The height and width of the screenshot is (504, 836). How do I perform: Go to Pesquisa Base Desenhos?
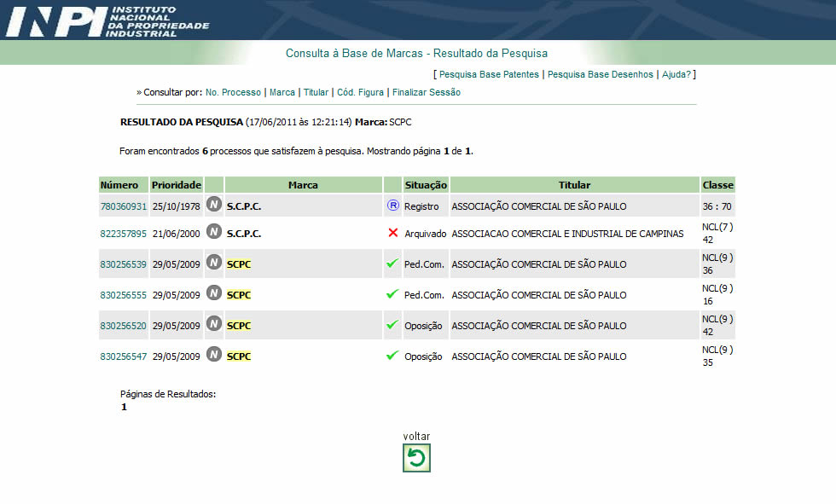pos(600,75)
